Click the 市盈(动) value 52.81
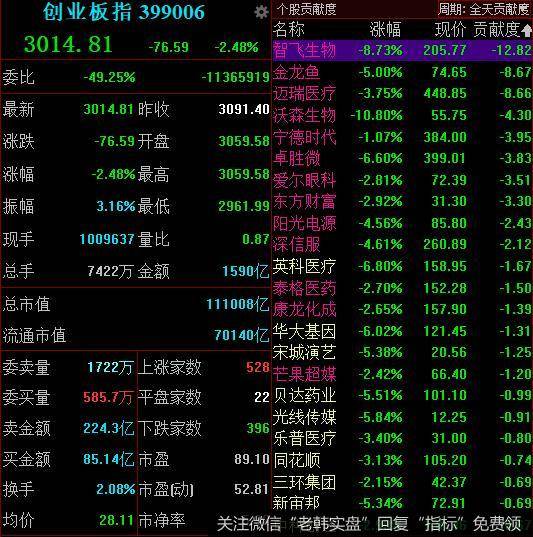This screenshot has height=537, width=533. click(x=251, y=489)
